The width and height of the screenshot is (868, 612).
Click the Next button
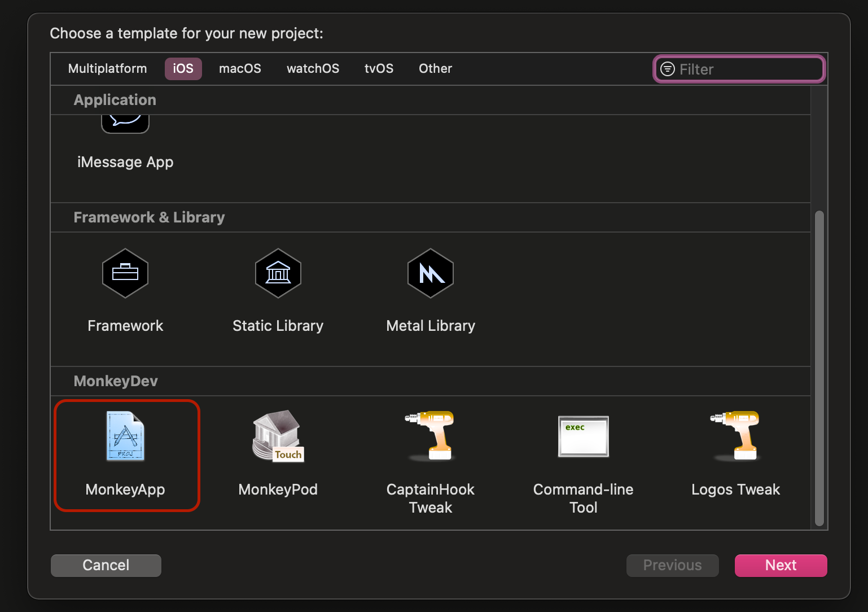(781, 565)
